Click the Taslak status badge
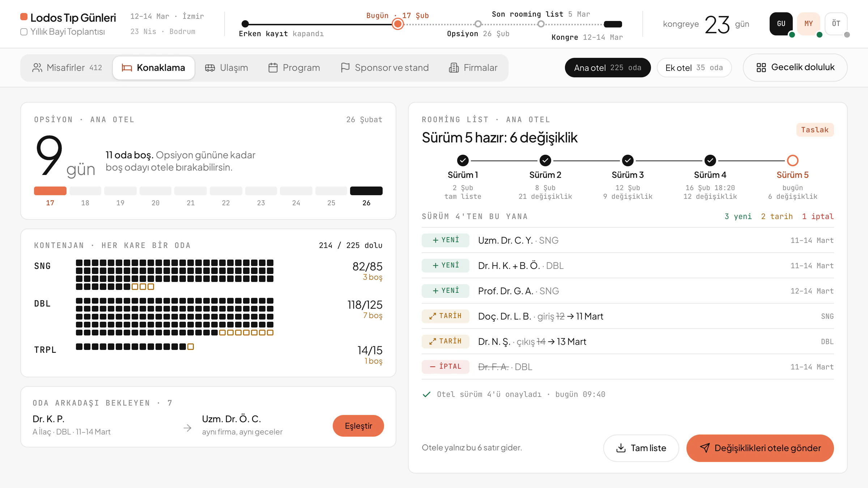868x488 pixels. [x=815, y=130]
